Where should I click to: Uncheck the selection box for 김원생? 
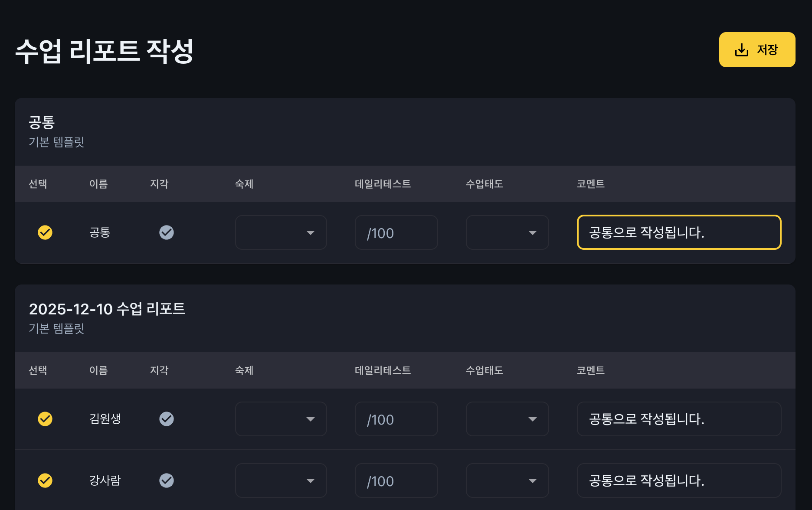click(x=45, y=419)
